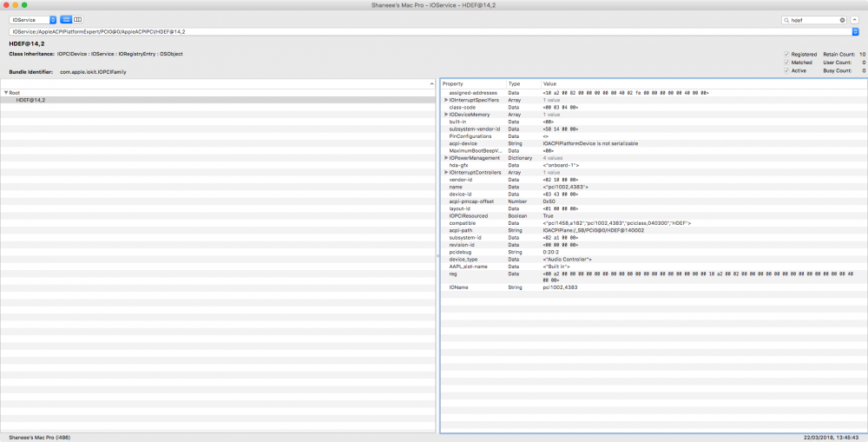Screen dimensions: 868x442
Task: Click inside the hdef search field
Action: (x=814, y=20)
